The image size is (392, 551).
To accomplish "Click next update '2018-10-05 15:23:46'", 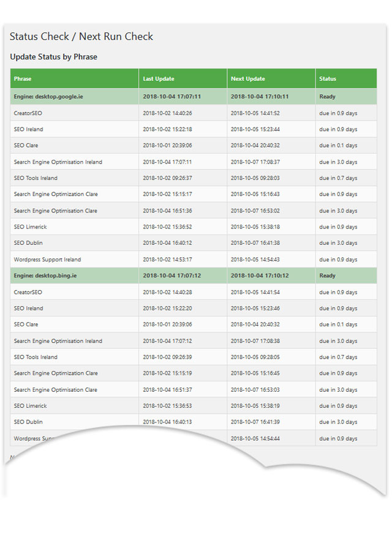I will [x=255, y=309].
